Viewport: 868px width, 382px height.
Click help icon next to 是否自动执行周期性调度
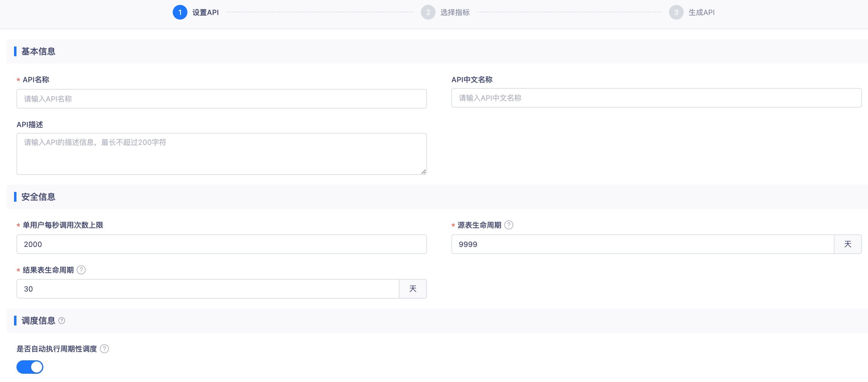click(104, 349)
